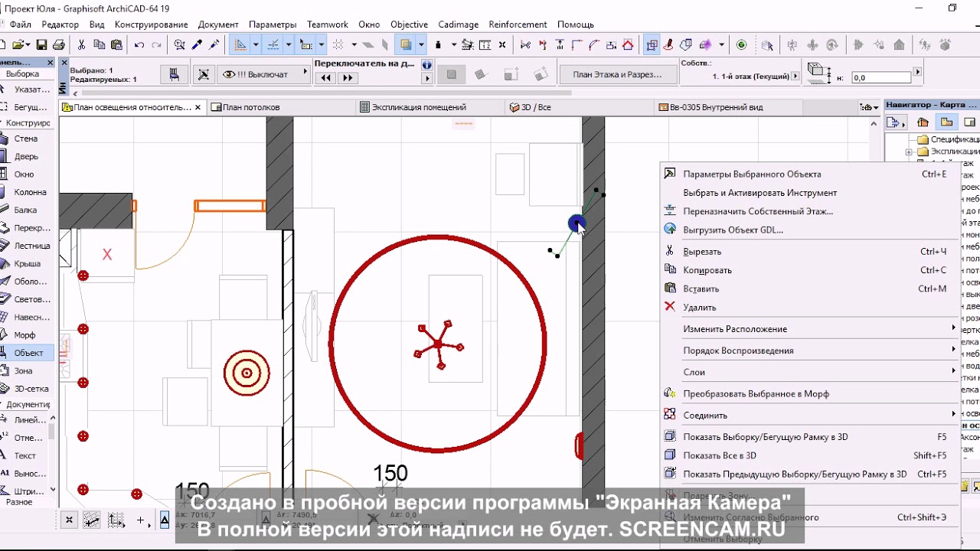Redo the undone action
The height and width of the screenshot is (551, 980).
pyautogui.click(x=157, y=44)
